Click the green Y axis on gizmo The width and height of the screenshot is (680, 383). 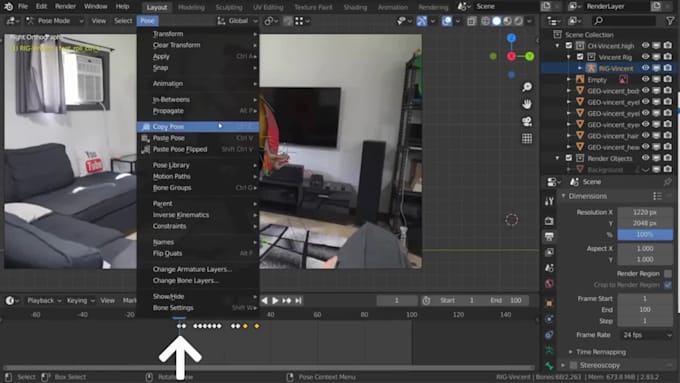(x=530, y=56)
